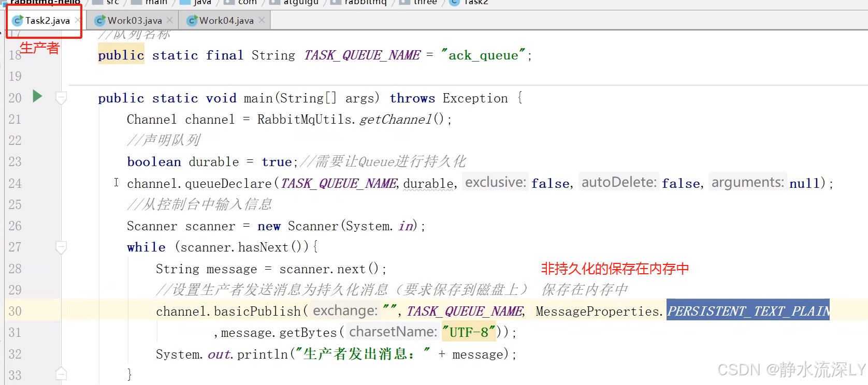Click the "ack_queue" string literal
This screenshot has width=868, height=385.
(x=483, y=55)
